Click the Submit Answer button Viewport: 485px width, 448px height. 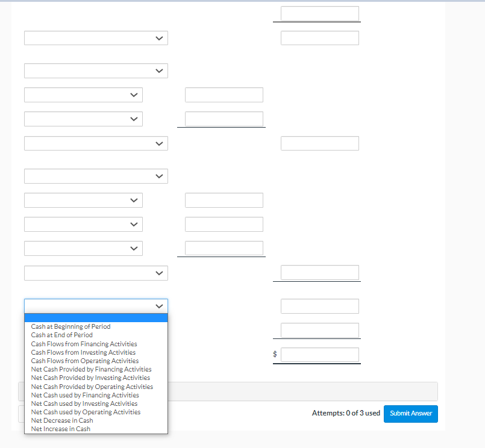tap(410, 414)
